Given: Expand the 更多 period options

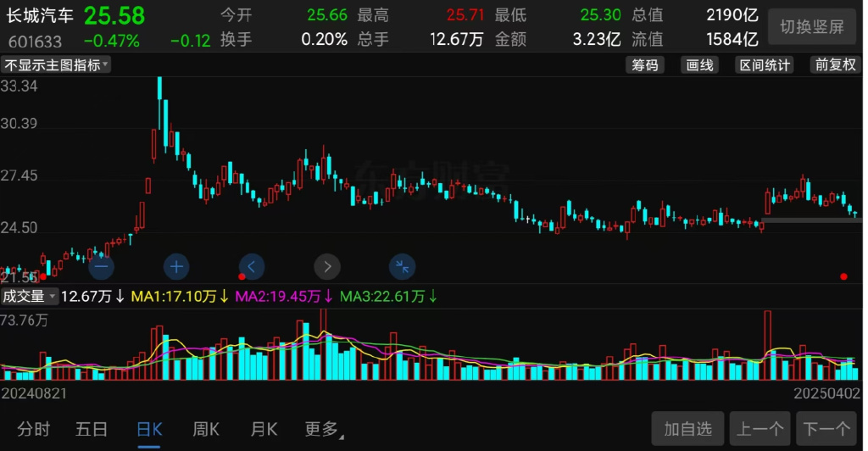Looking at the screenshot, I should click(323, 429).
